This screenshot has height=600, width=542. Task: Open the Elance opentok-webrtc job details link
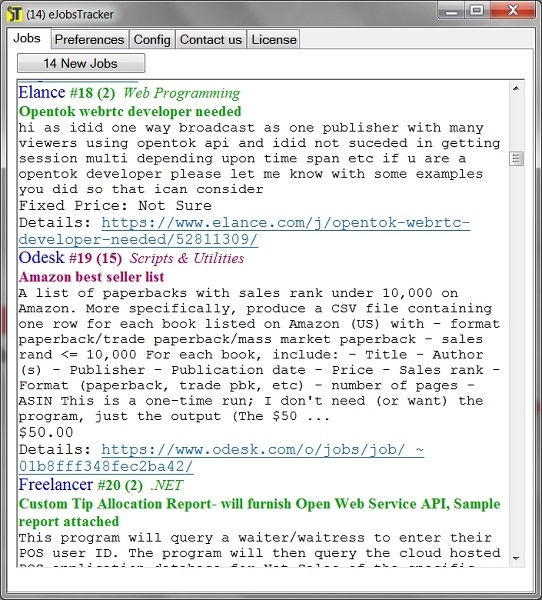[244, 231]
